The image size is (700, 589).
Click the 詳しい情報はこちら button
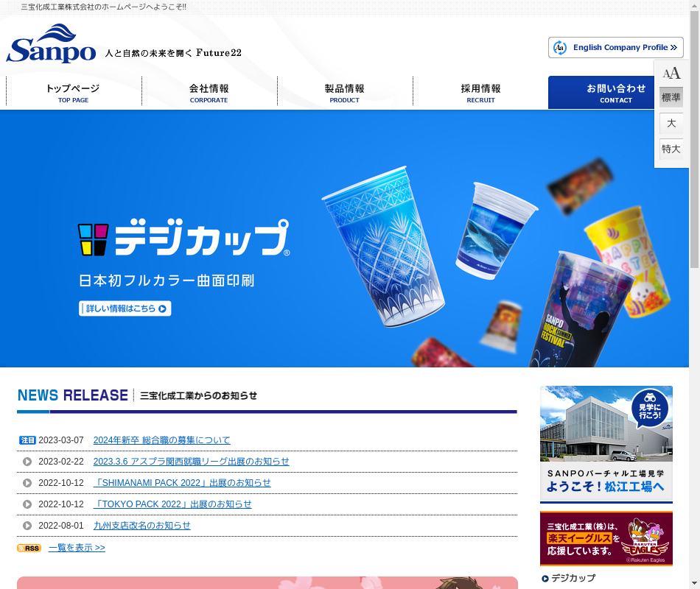pyautogui.click(x=125, y=308)
